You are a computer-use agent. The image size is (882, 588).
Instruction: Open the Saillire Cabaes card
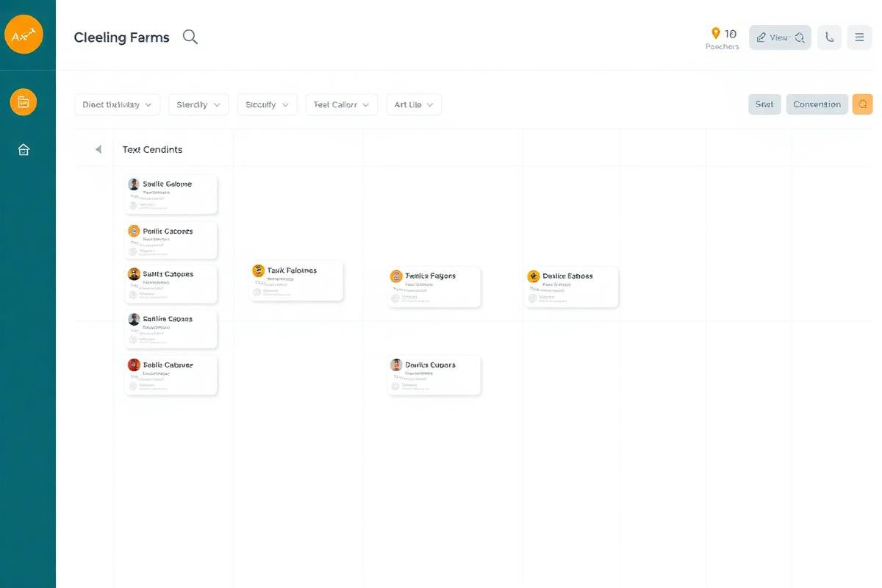point(171,329)
